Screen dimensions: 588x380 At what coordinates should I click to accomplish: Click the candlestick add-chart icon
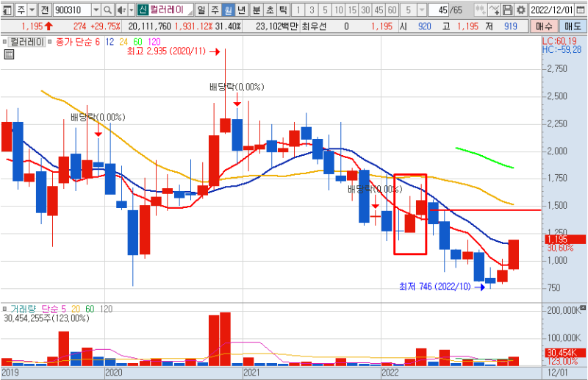click(480, 10)
